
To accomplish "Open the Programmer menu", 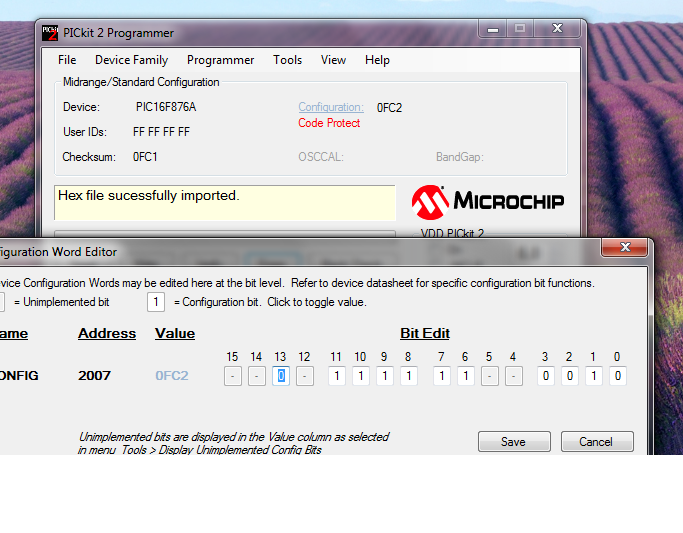I will (220, 60).
